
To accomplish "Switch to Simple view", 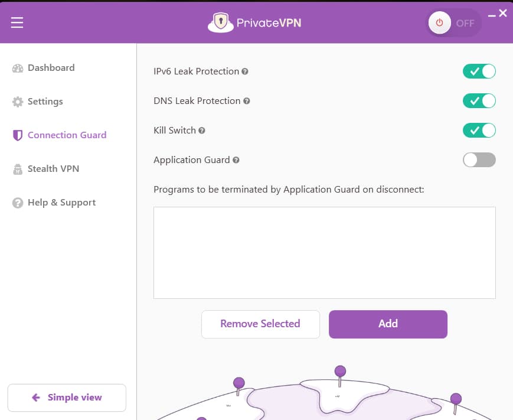I will [67, 398].
